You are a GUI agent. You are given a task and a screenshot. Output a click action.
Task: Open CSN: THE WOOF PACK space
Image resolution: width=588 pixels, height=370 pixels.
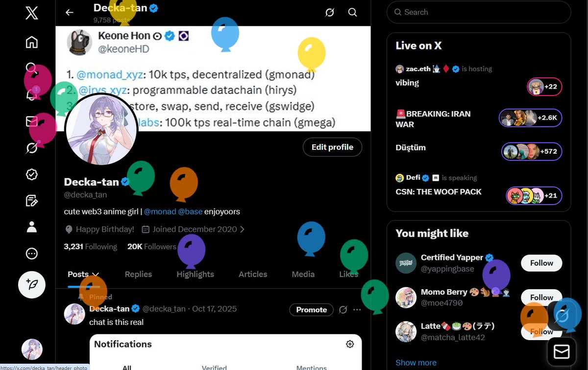coord(439,192)
